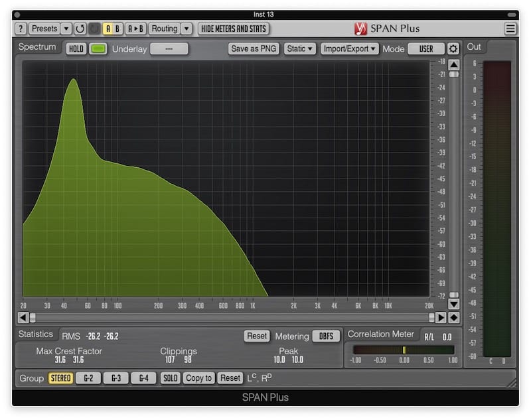This screenshot has height=420, width=531.
Task: Click the left Max Crest Factor 31.6
Action: 60,360
